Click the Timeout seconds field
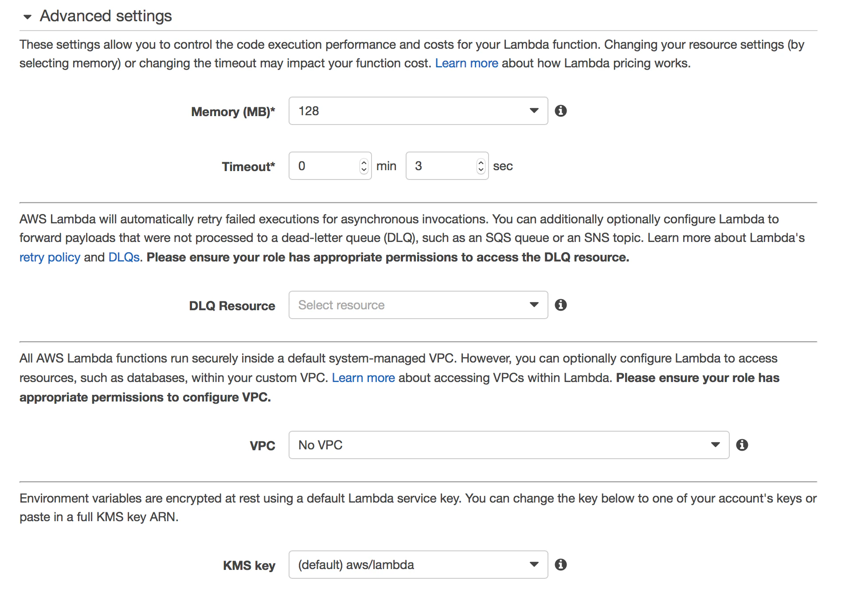 coord(447,166)
